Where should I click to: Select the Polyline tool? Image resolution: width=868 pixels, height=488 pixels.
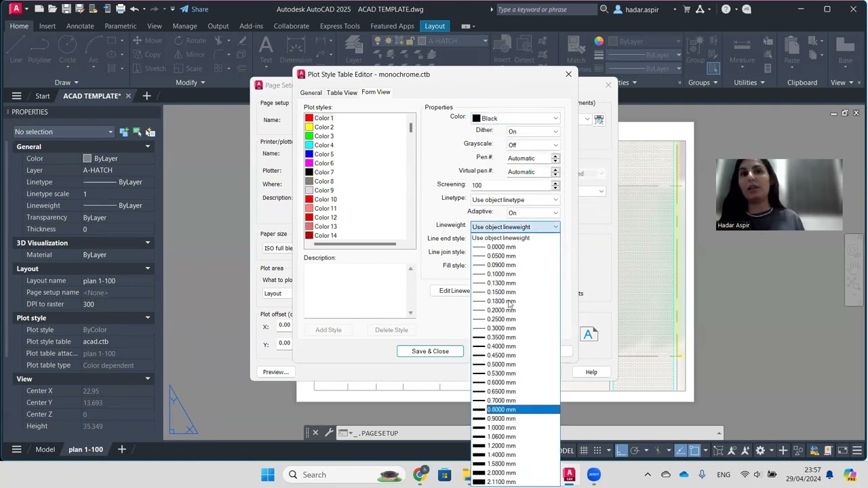click(x=39, y=50)
